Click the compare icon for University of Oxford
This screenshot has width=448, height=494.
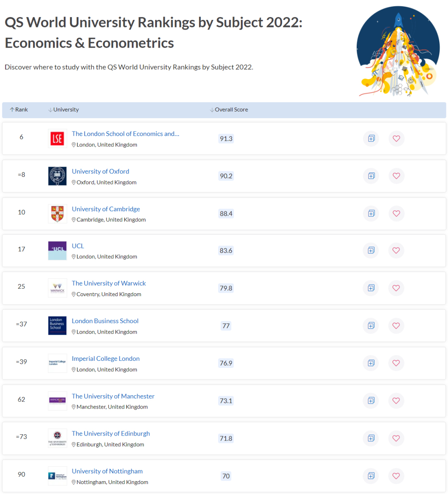click(x=371, y=176)
